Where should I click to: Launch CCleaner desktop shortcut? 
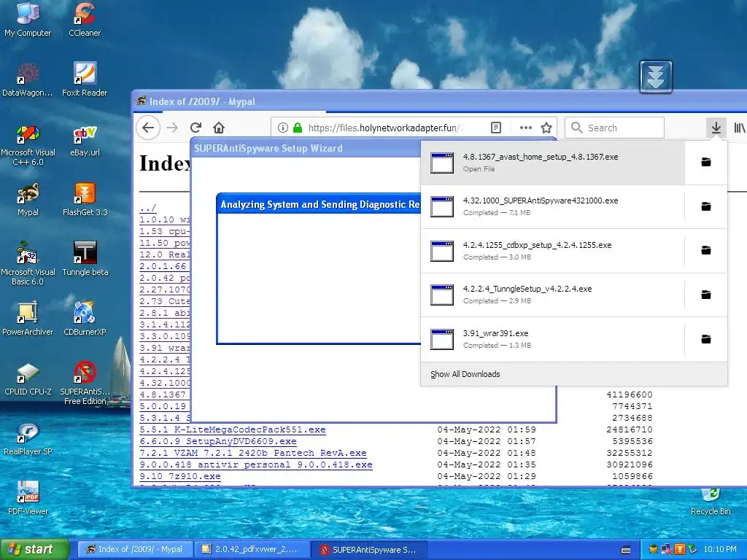85,19
